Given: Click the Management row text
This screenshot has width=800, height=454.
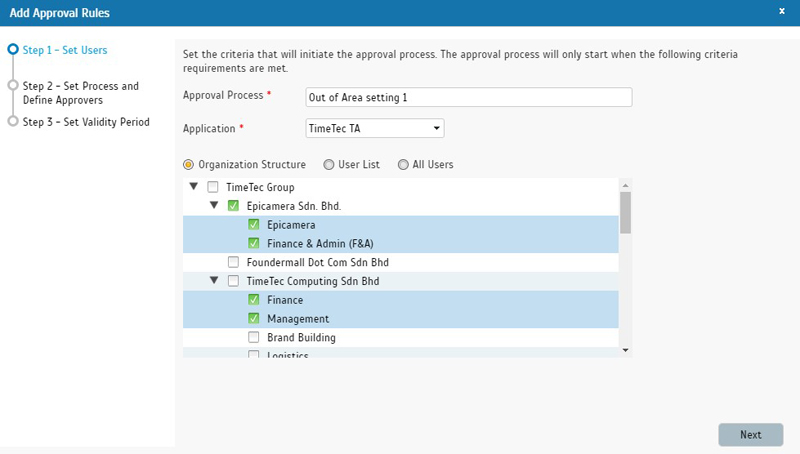Looking at the screenshot, I should (298, 319).
